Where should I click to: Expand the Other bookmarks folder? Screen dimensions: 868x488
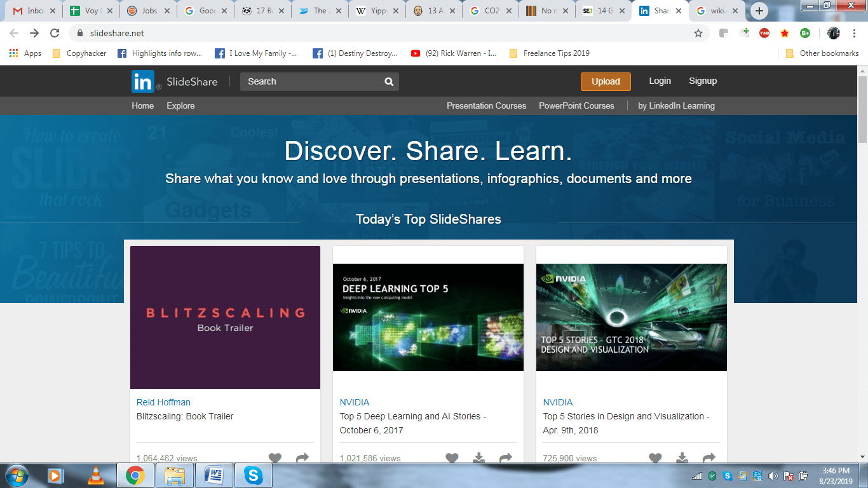822,53
